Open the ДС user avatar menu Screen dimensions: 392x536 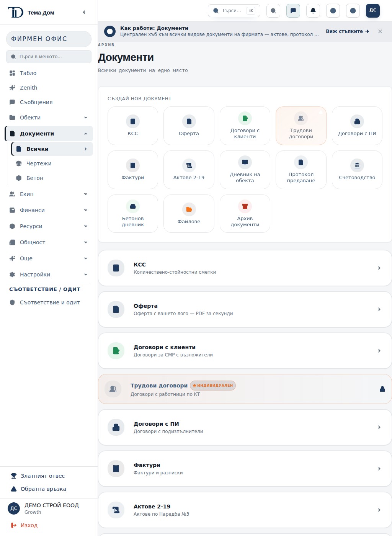(x=373, y=11)
